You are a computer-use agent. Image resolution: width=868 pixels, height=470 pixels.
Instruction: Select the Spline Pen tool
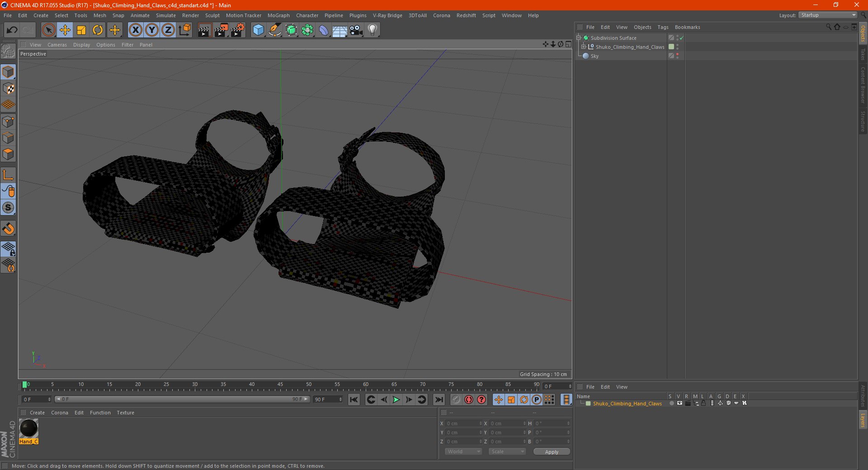click(275, 30)
